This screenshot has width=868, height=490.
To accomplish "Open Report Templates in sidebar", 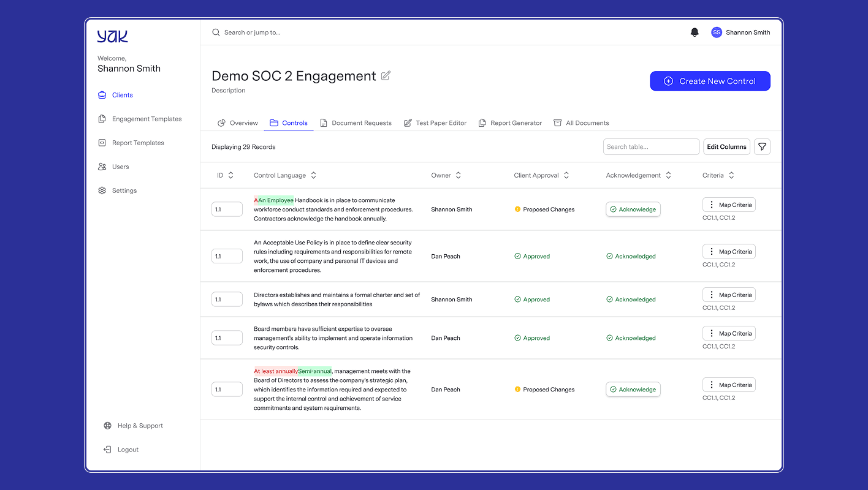I will click(x=131, y=143).
